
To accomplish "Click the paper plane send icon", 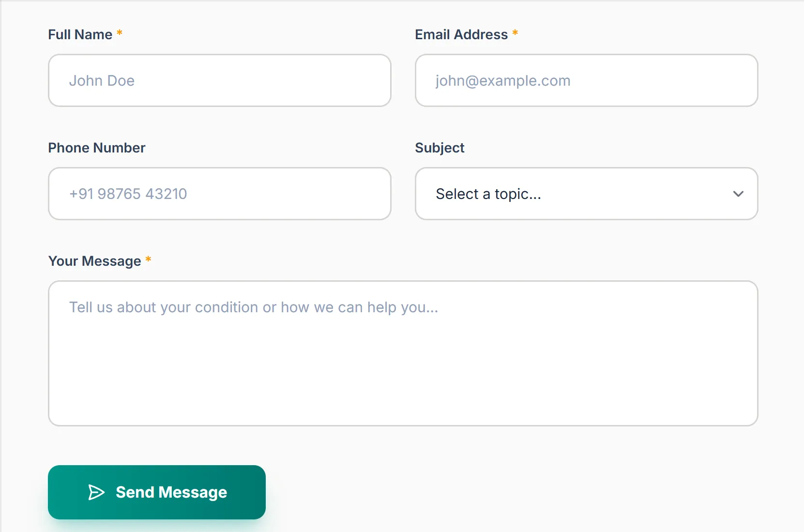I will coord(96,492).
